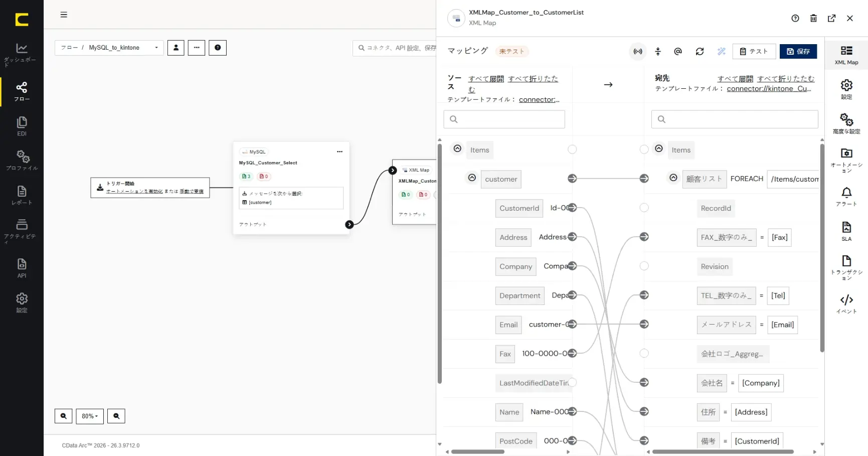
Task: Open the source template file connector link
Action: (539, 99)
